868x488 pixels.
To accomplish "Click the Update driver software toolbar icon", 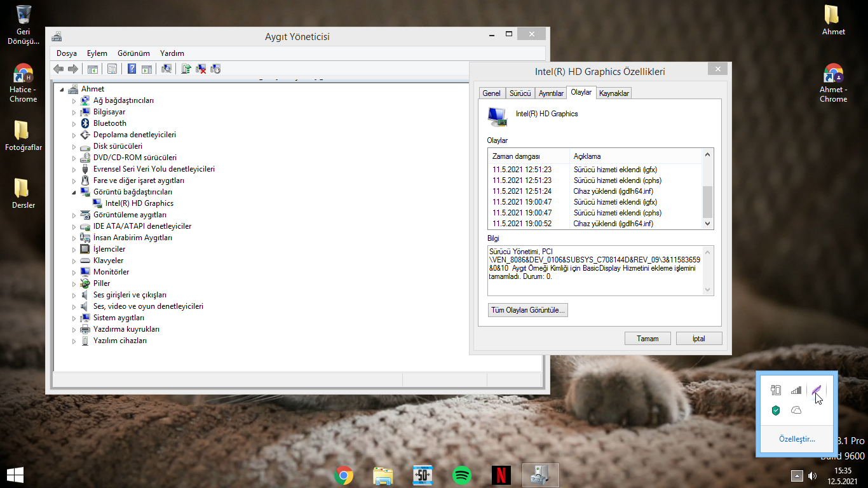I will [x=186, y=69].
